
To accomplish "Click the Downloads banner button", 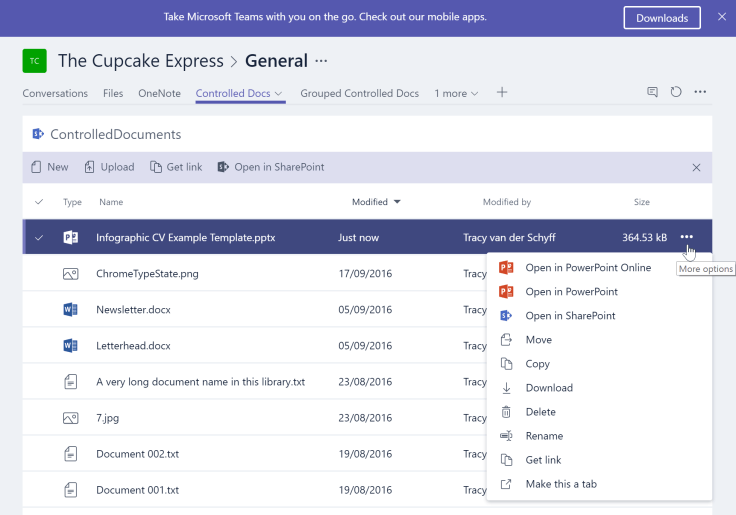I will (661, 18).
